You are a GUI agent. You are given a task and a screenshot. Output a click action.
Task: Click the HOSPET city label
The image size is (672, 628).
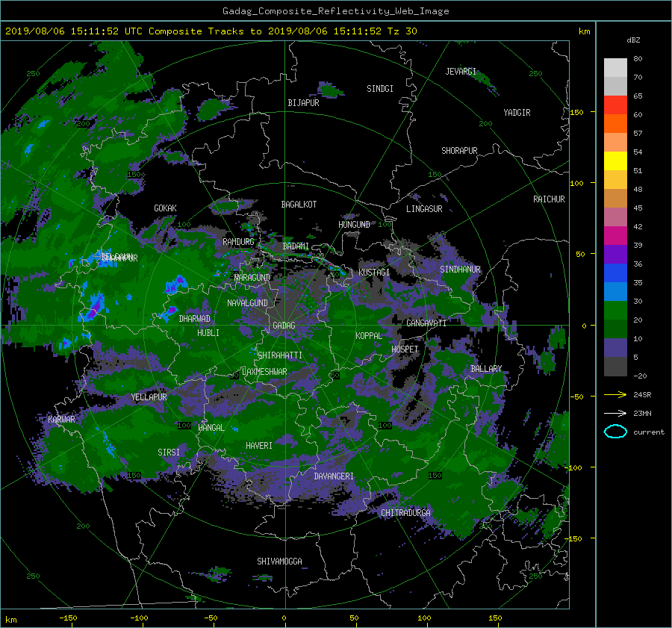(x=405, y=349)
